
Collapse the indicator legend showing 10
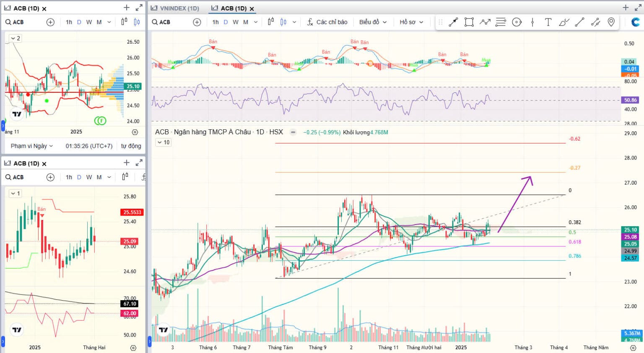point(163,142)
